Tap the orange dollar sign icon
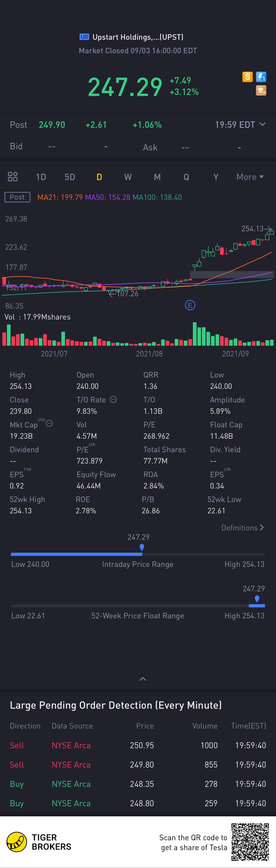 247,77
